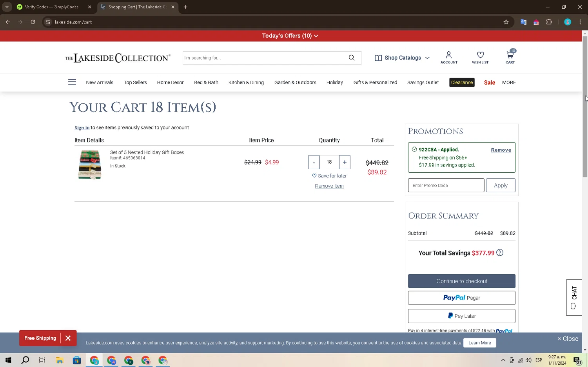Click the Enter Promo Code field

pos(446,185)
